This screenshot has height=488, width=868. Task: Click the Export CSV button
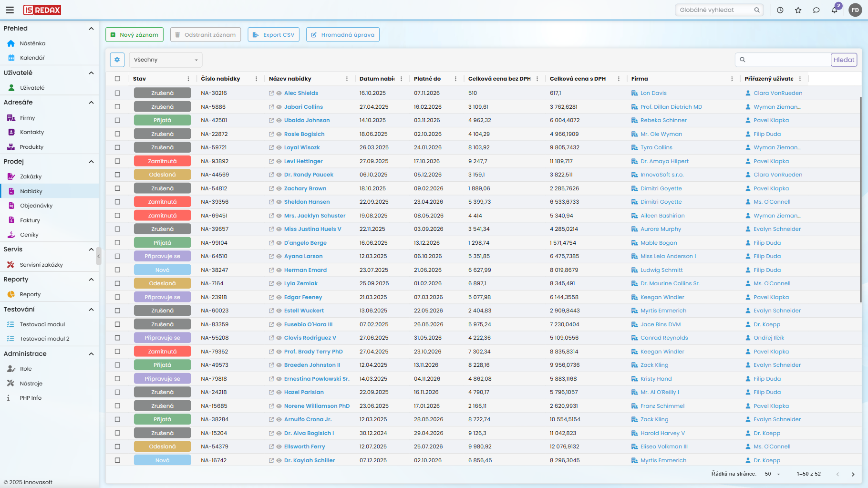pyautogui.click(x=273, y=35)
